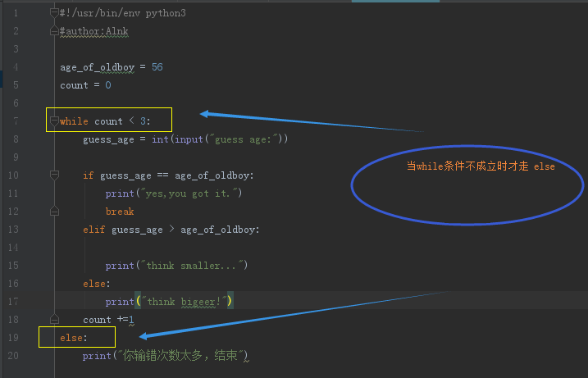Click the "guess age:" string literal
Image resolution: width=588 pixels, height=378 pixels.
tap(245, 139)
